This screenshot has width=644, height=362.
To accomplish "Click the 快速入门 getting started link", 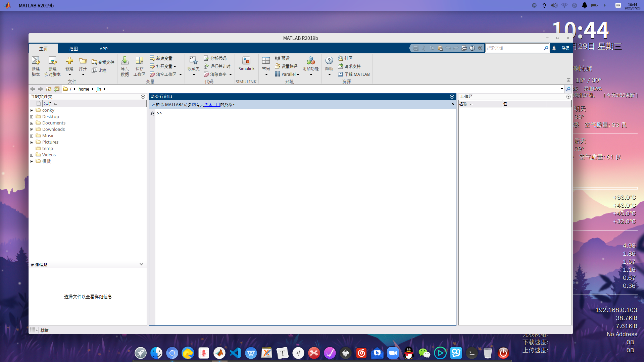I will tap(212, 105).
